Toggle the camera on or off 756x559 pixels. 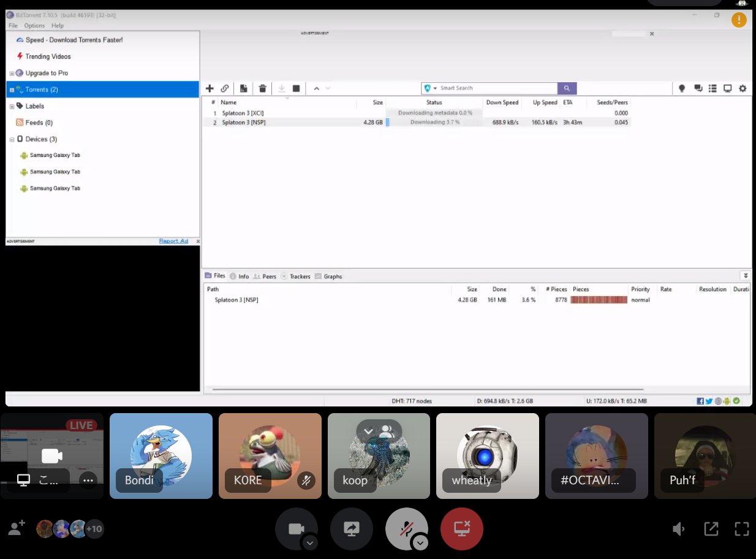[297, 529]
